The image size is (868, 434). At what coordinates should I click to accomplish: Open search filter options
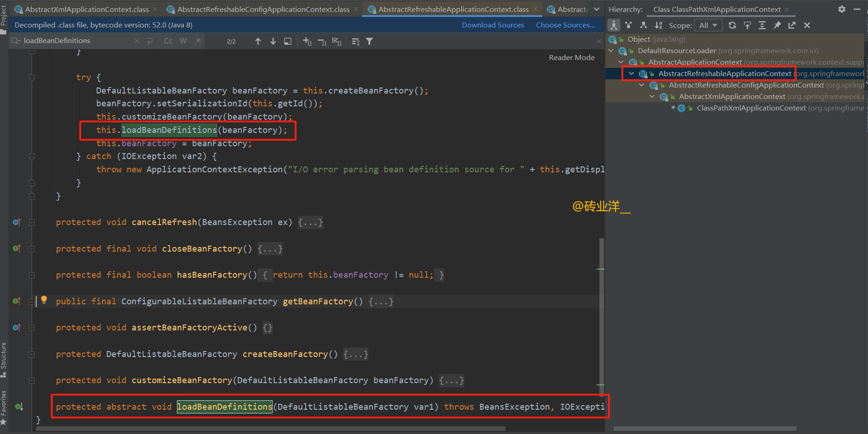[x=369, y=41]
